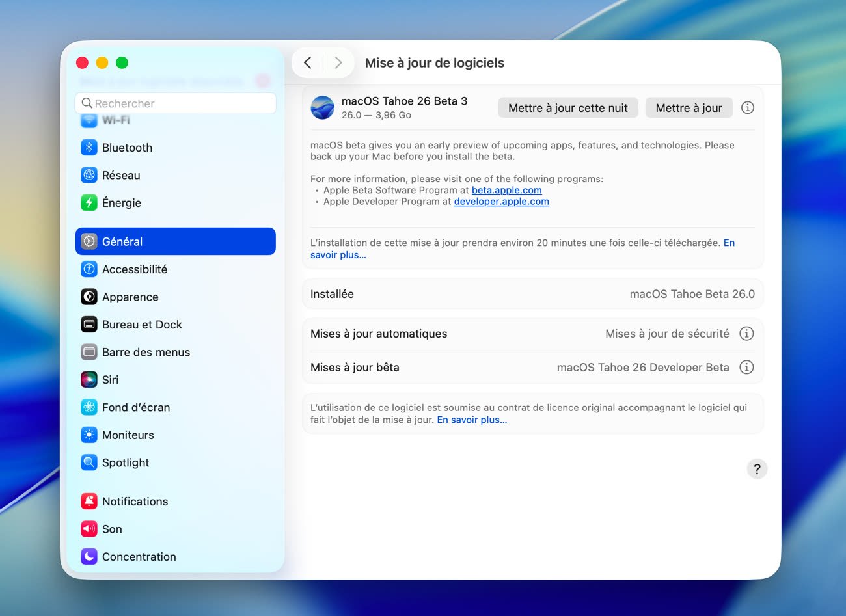Click the macOS Tahoe 26 Beta 3 title
The image size is (846, 616).
tap(404, 101)
